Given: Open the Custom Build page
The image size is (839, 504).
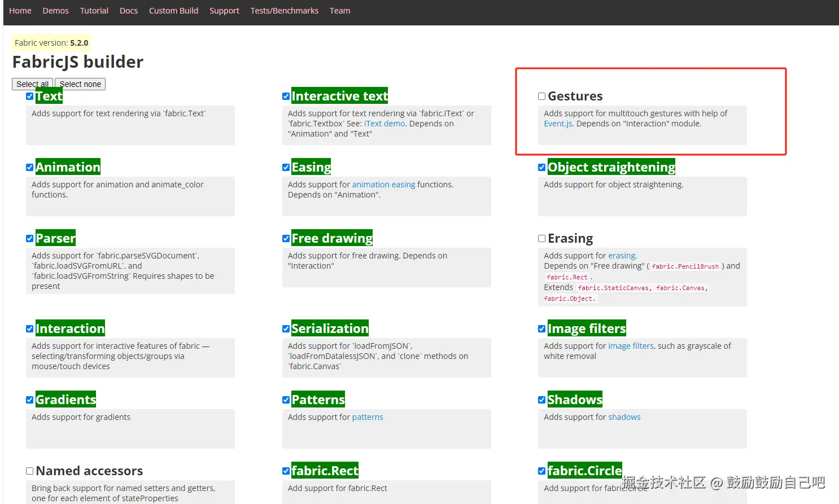Looking at the screenshot, I should pos(173,11).
